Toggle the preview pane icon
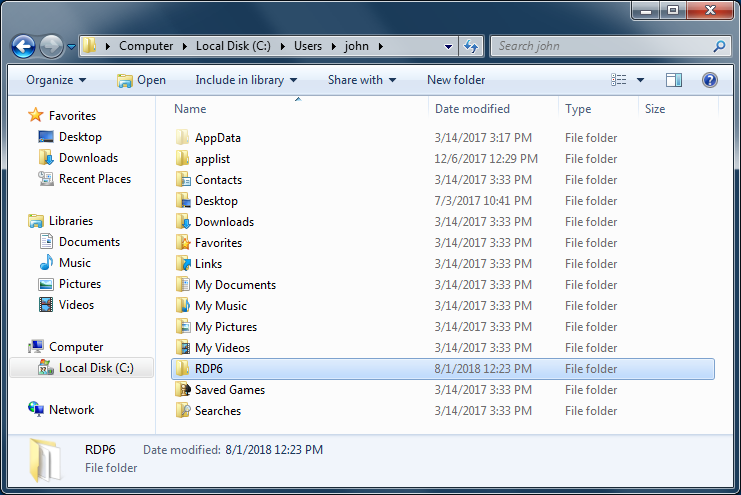741x495 pixels. tap(674, 80)
